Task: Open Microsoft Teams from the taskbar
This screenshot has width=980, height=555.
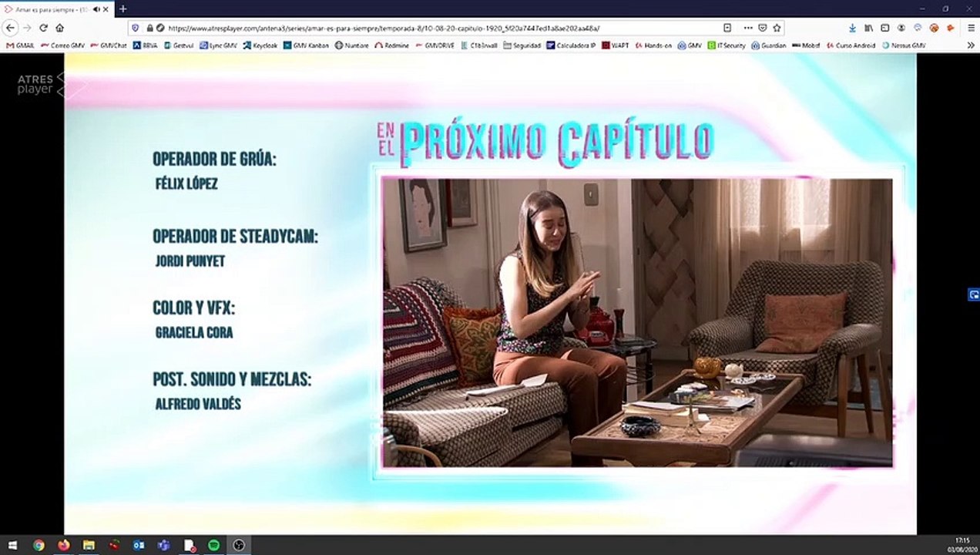Action: (x=163, y=545)
